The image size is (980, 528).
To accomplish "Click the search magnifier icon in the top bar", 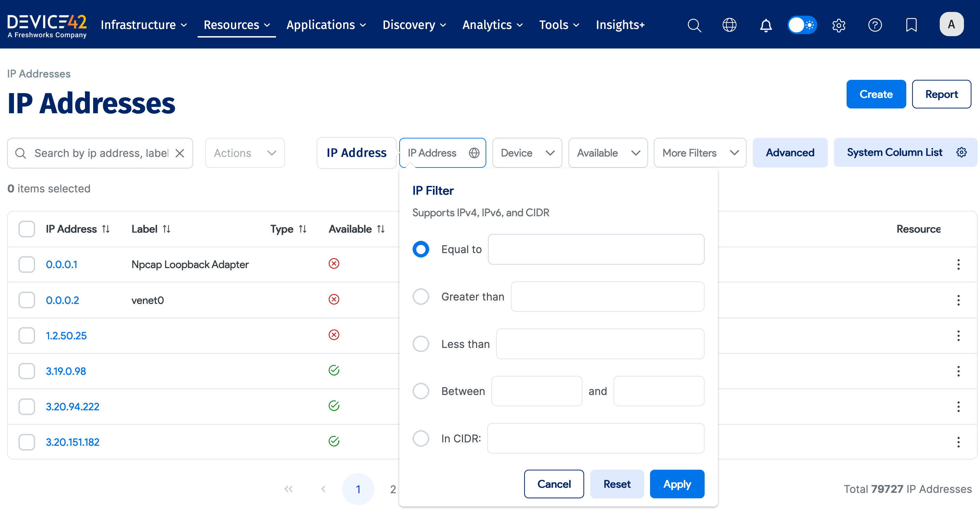I will [694, 25].
